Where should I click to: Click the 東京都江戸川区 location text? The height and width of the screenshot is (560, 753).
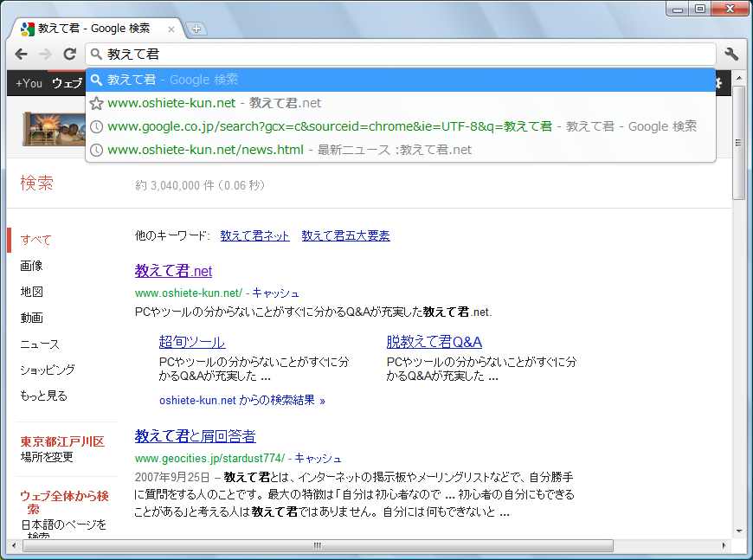pyautogui.click(x=62, y=441)
